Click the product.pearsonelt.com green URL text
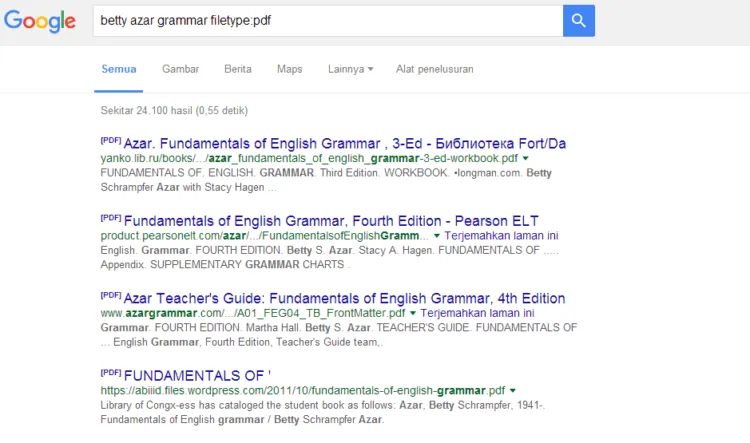The height and width of the screenshot is (443, 750). (x=265, y=235)
